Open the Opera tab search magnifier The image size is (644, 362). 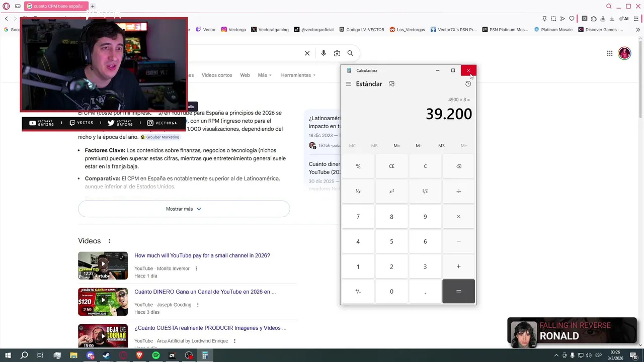609,6
